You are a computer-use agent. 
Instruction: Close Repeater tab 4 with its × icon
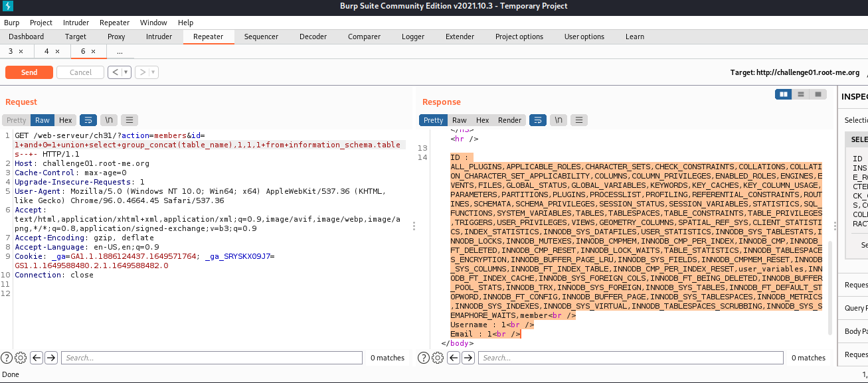coord(57,51)
